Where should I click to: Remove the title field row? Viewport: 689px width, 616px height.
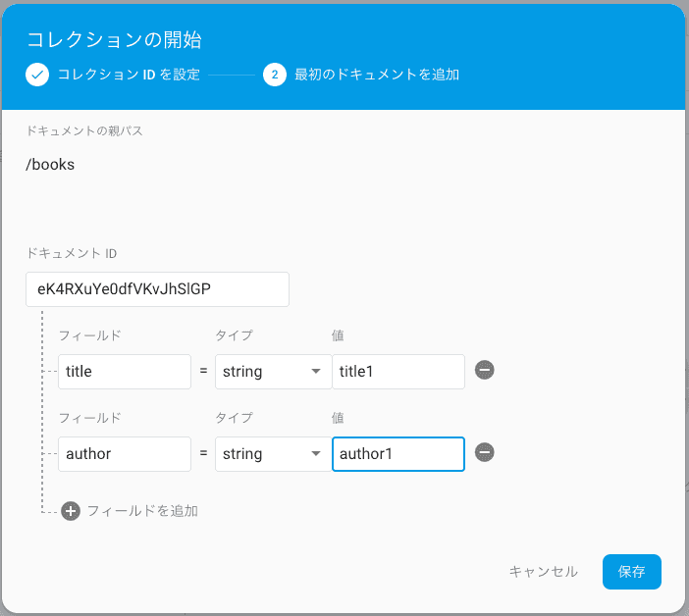(x=485, y=370)
